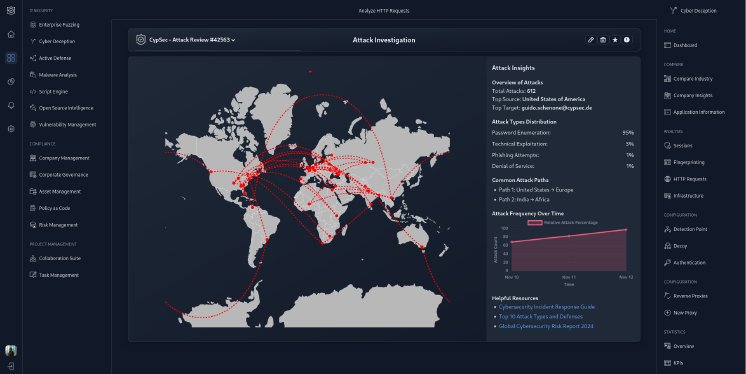Open Sessions in the Analysis section
This screenshot has height=374, width=746.
click(x=678, y=146)
